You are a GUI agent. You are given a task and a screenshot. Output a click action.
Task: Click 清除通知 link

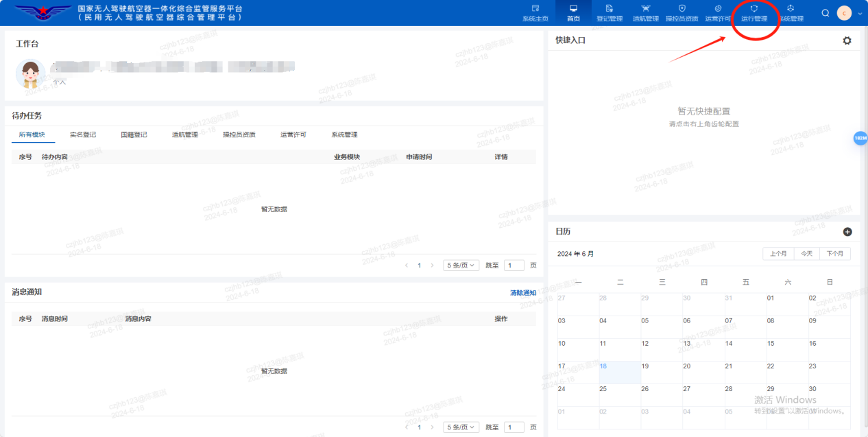(x=523, y=293)
